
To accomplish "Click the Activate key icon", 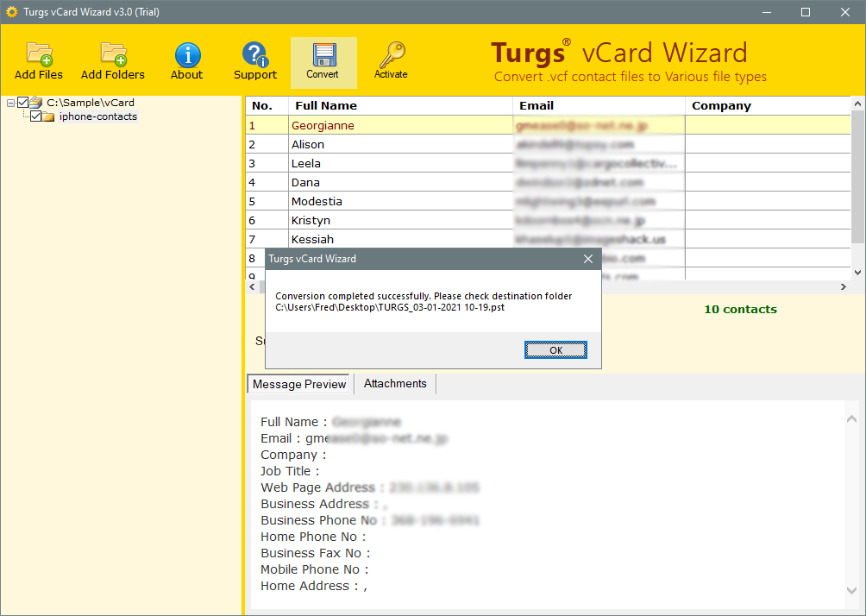I will click(391, 61).
